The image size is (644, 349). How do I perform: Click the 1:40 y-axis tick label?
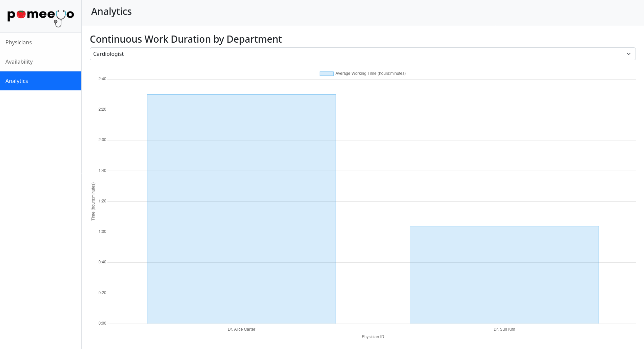[102, 171]
